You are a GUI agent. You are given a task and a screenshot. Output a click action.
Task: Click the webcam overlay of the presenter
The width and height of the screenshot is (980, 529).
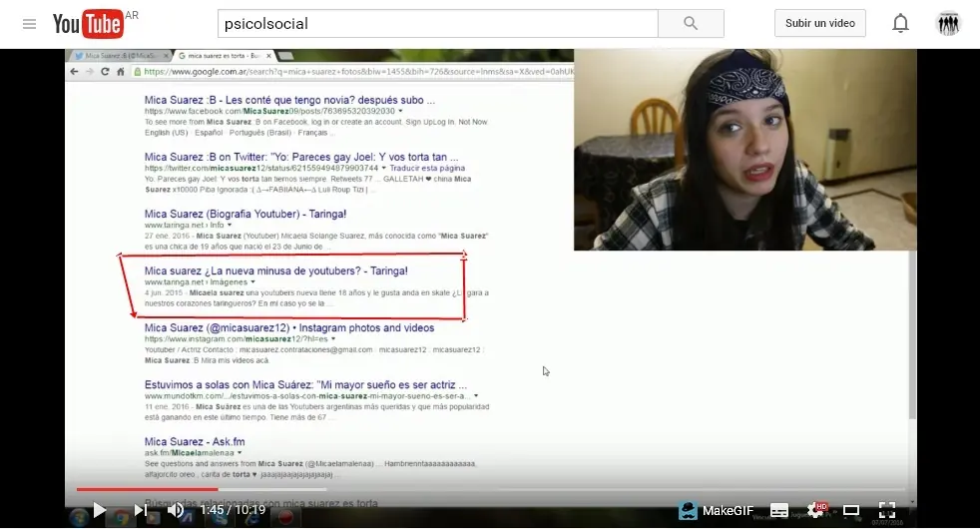tap(745, 150)
